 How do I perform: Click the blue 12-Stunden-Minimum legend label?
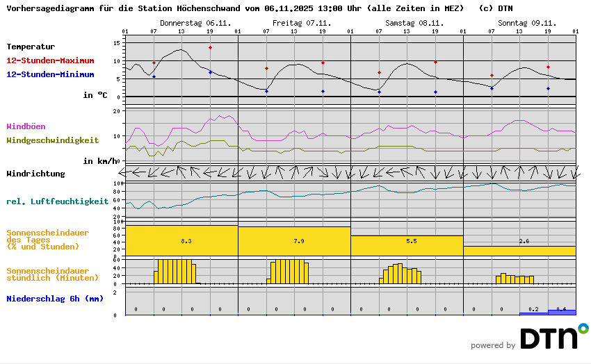[x=50, y=74]
